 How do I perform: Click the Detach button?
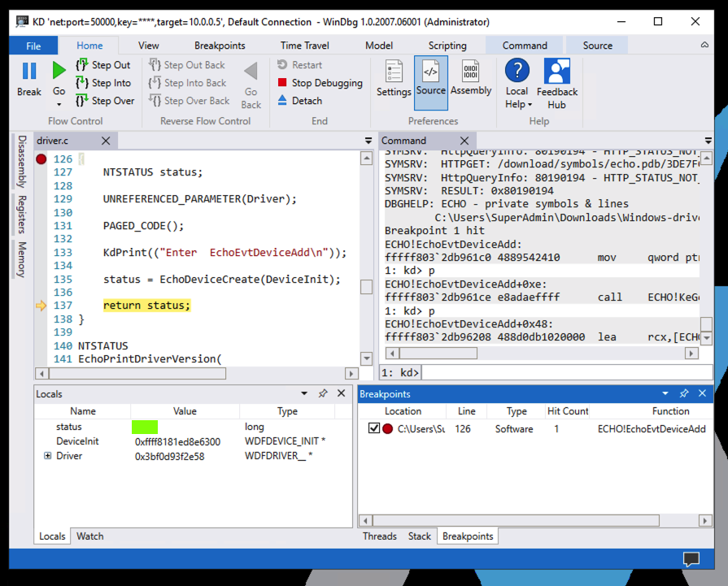pyautogui.click(x=307, y=101)
